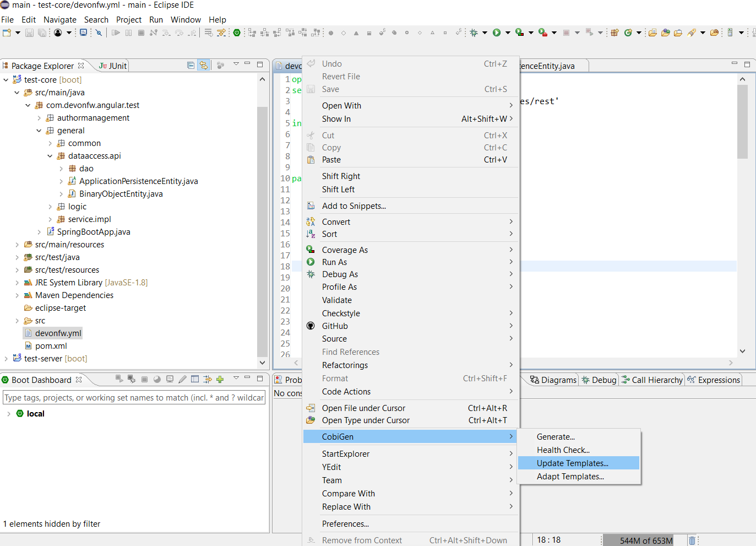Toggle Skip All Breakpoints in toolbar
Viewport: 756px width, 546px height.
(99, 33)
